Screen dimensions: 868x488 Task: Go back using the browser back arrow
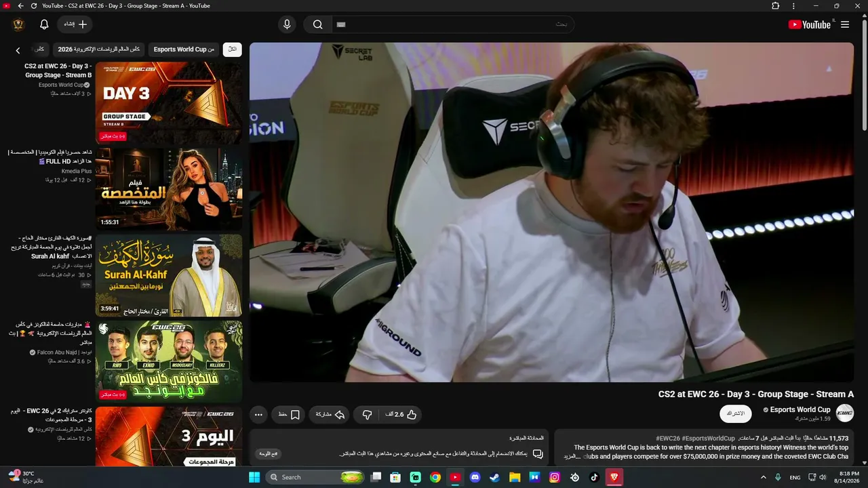click(x=20, y=6)
